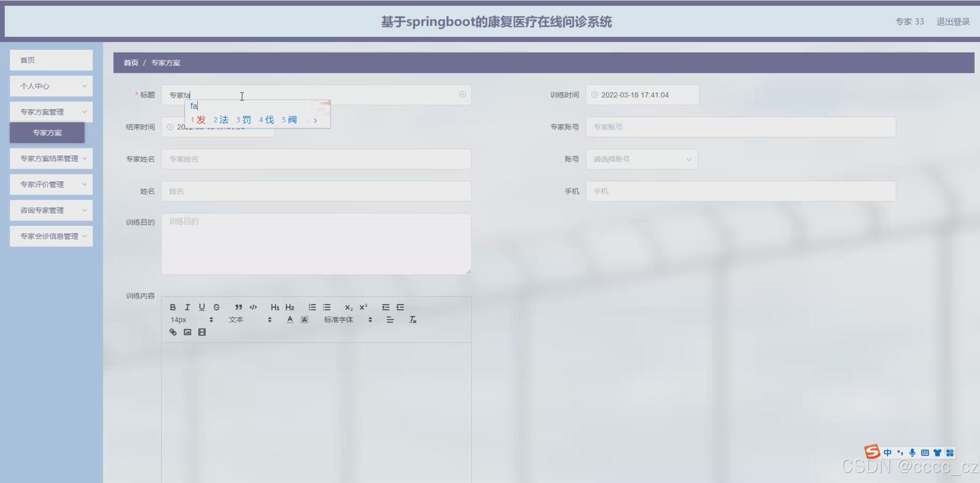Insert a video into the editor
This screenshot has width=980, height=483.
coord(202,332)
